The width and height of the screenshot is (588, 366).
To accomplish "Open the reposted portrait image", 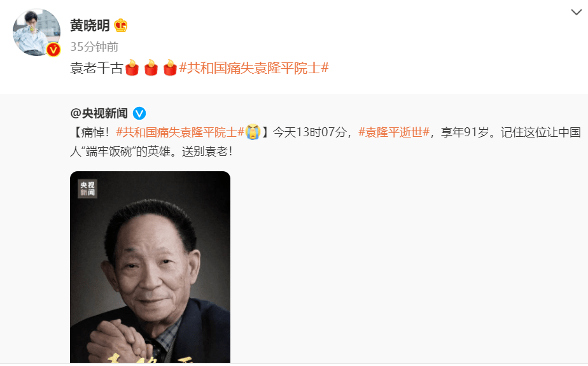I will click(150, 267).
